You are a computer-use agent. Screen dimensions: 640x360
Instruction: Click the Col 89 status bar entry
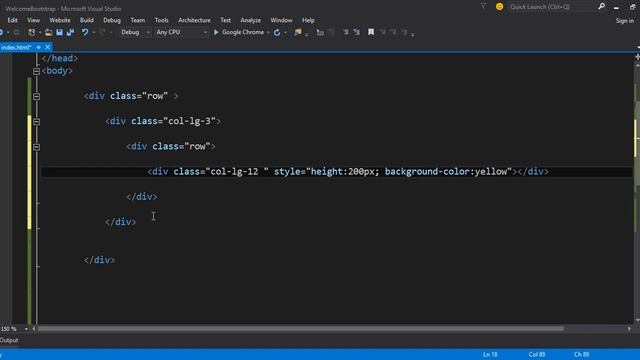coord(537,354)
